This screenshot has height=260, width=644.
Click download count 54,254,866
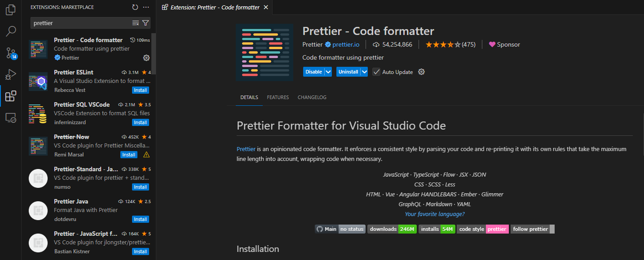pyautogui.click(x=393, y=44)
